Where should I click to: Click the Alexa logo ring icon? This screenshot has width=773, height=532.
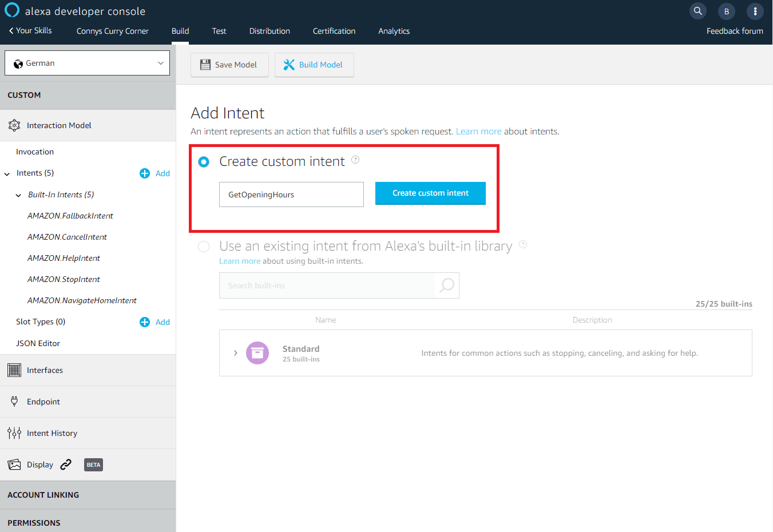12,10
